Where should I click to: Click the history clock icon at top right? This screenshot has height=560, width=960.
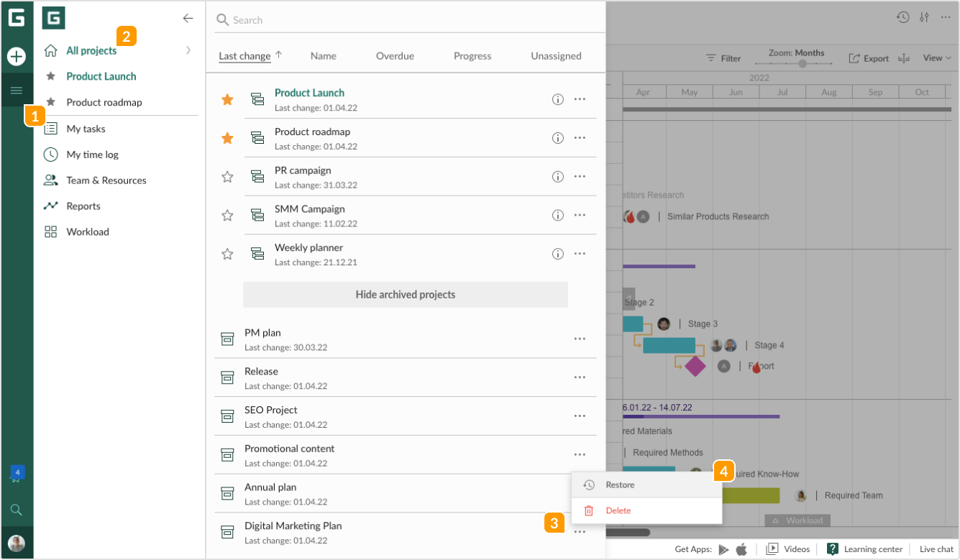coord(902,17)
